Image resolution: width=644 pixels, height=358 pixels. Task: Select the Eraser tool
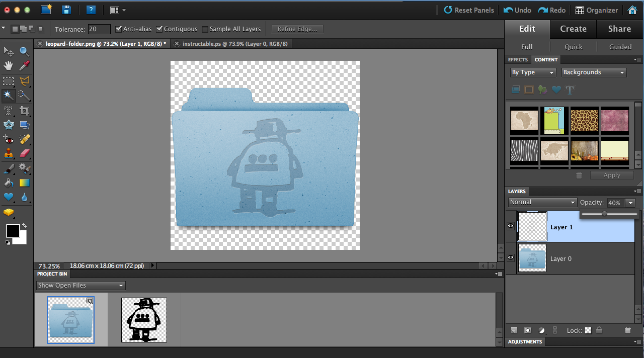pos(24,153)
